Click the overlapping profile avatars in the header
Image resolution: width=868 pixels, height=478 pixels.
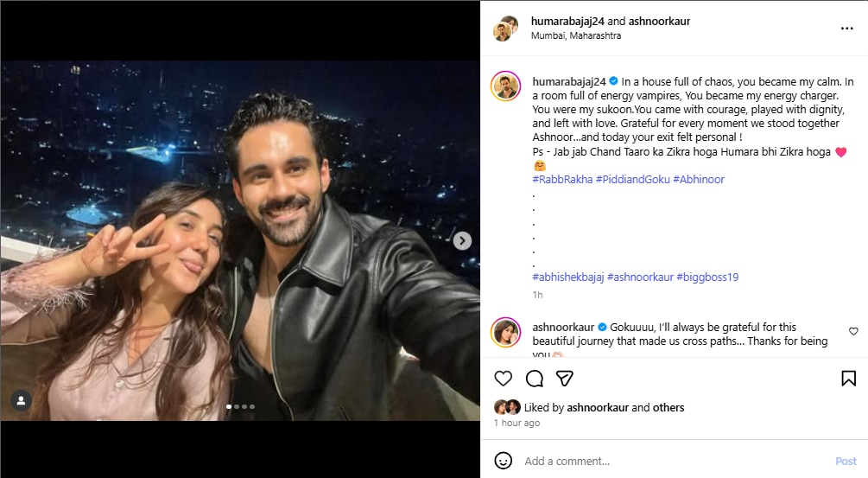(505, 28)
